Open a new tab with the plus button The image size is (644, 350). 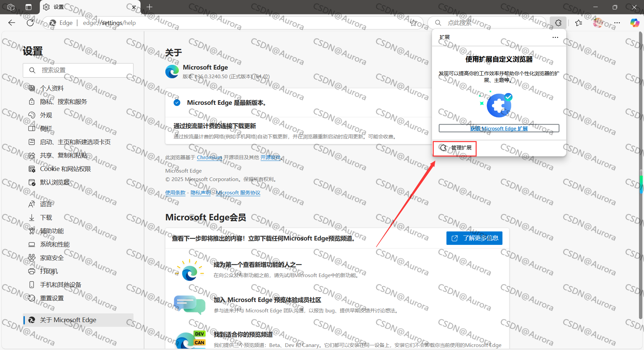pyautogui.click(x=150, y=7)
